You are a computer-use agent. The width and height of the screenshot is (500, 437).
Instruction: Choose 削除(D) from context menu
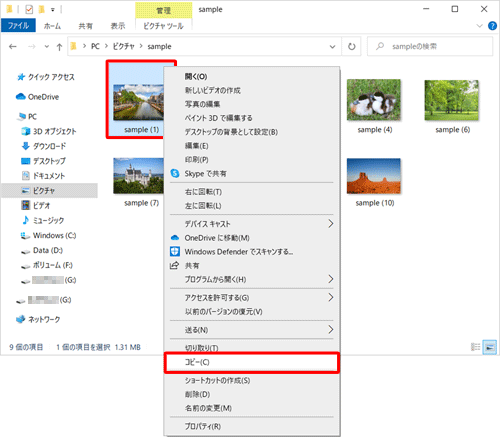252,394
